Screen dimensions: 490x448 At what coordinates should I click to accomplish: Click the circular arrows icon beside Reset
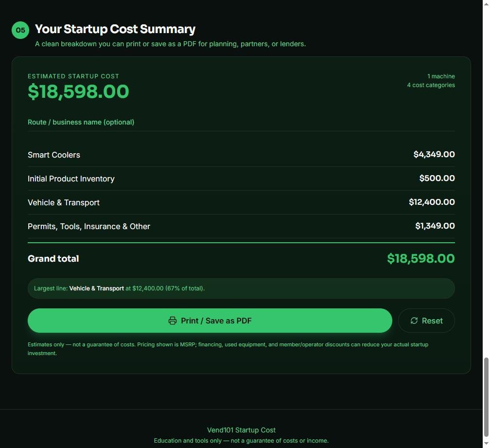pyautogui.click(x=414, y=321)
